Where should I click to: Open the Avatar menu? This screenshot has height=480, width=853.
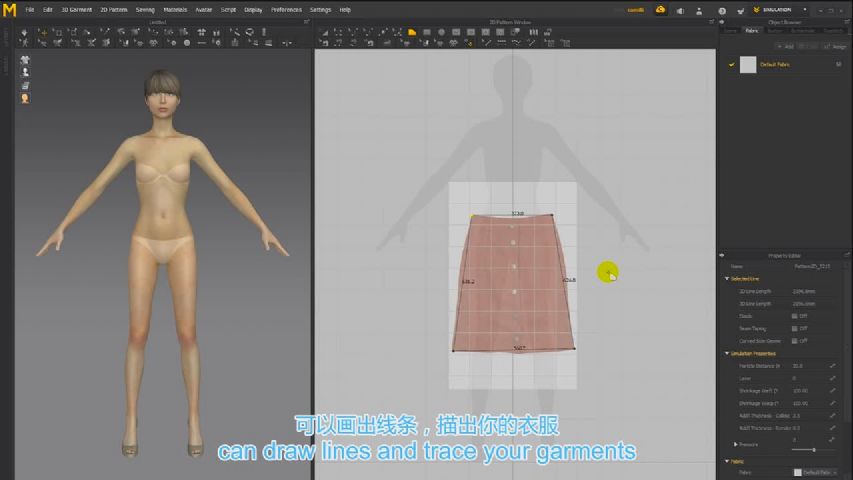click(203, 10)
